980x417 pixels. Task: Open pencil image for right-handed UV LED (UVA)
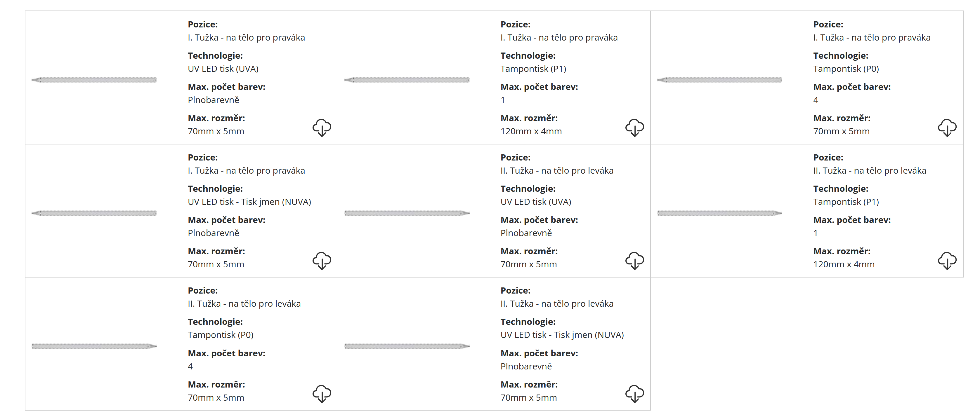pyautogui.click(x=94, y=80)
